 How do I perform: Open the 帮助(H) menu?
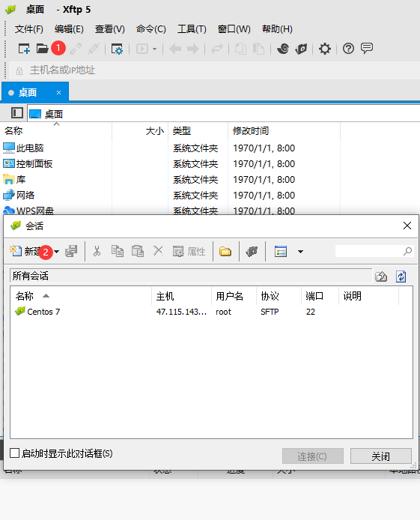(277, 29)
